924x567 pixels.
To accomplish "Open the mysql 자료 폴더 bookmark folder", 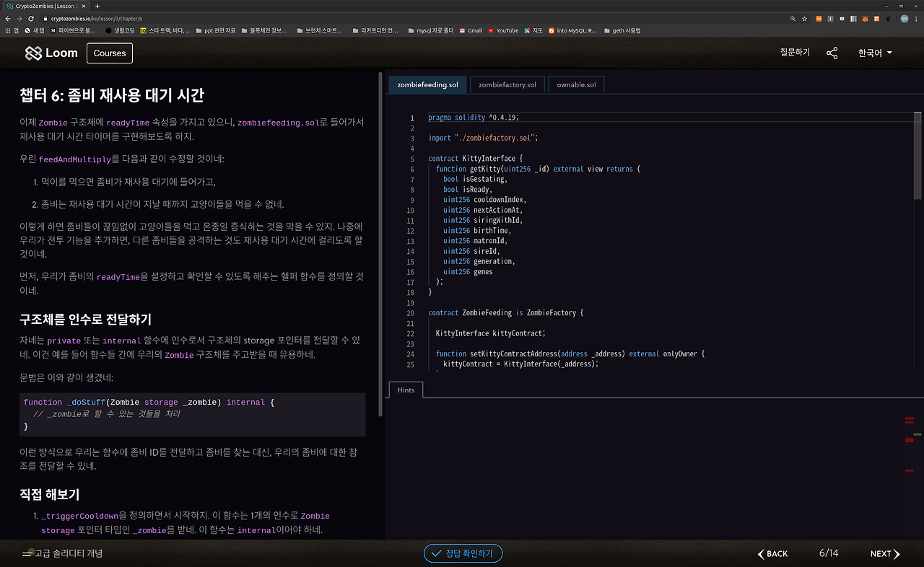I will 430,30.
